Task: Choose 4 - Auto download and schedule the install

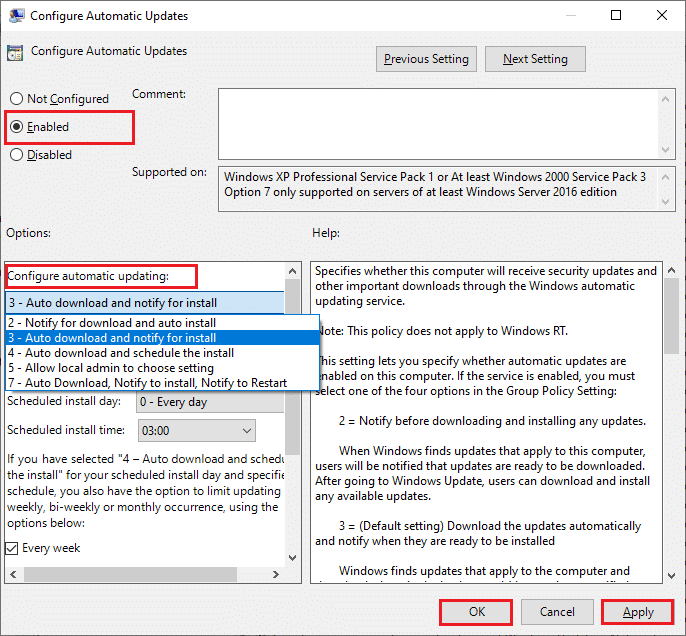Action: tap(162, 353)
